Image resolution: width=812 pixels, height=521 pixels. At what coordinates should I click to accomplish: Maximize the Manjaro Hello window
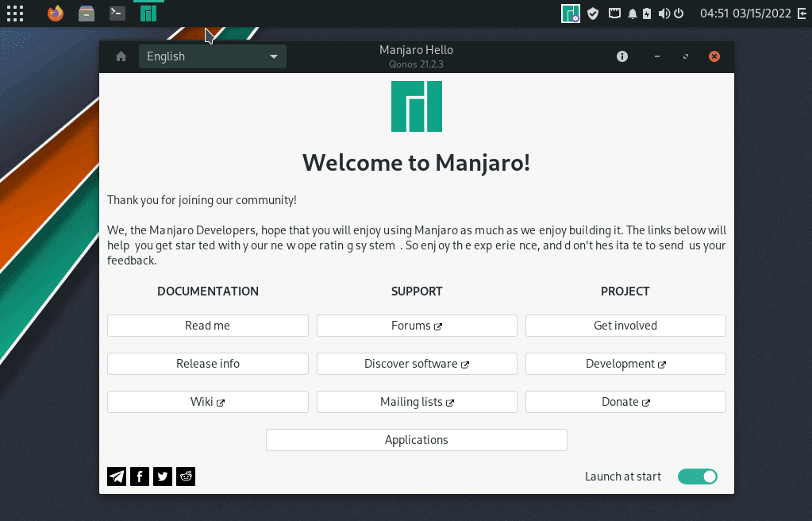[x=686, y=56]
